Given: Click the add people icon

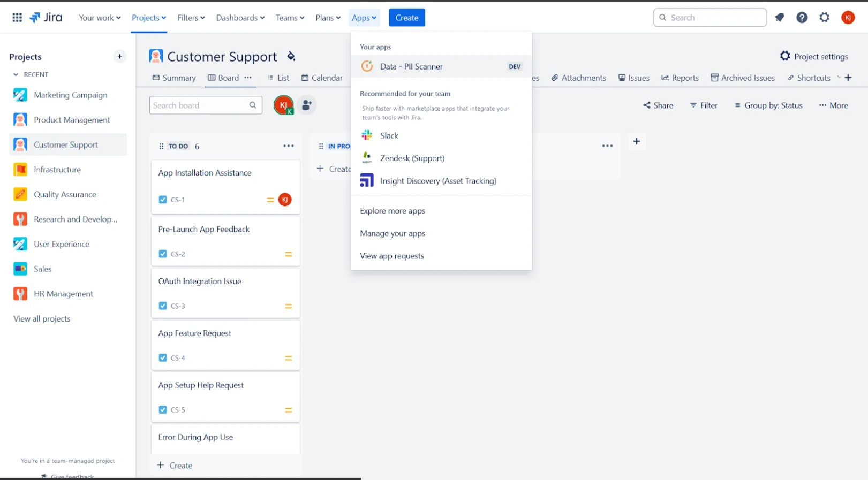Looking at the screenshot, I should pos(306,105).
